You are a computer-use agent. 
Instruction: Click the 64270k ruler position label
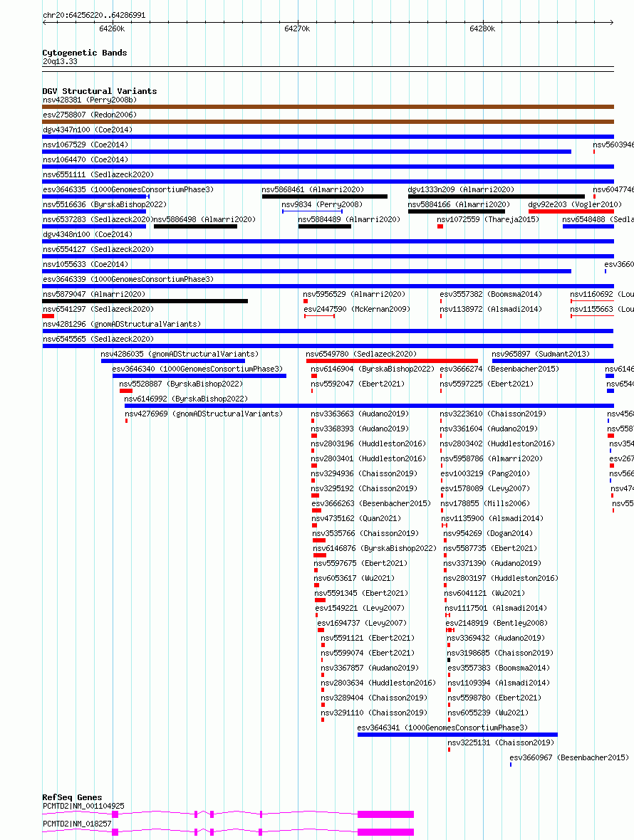point(297,29)
